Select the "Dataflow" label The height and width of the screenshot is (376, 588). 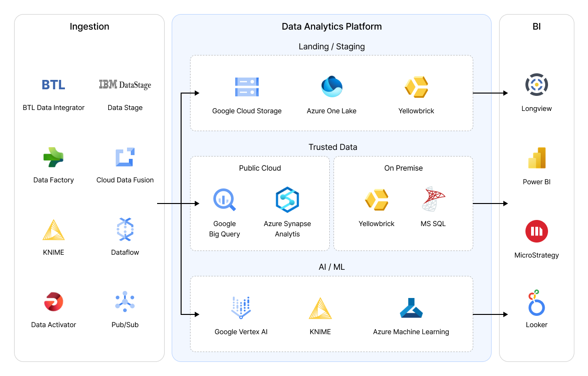(x=125, y=252)
